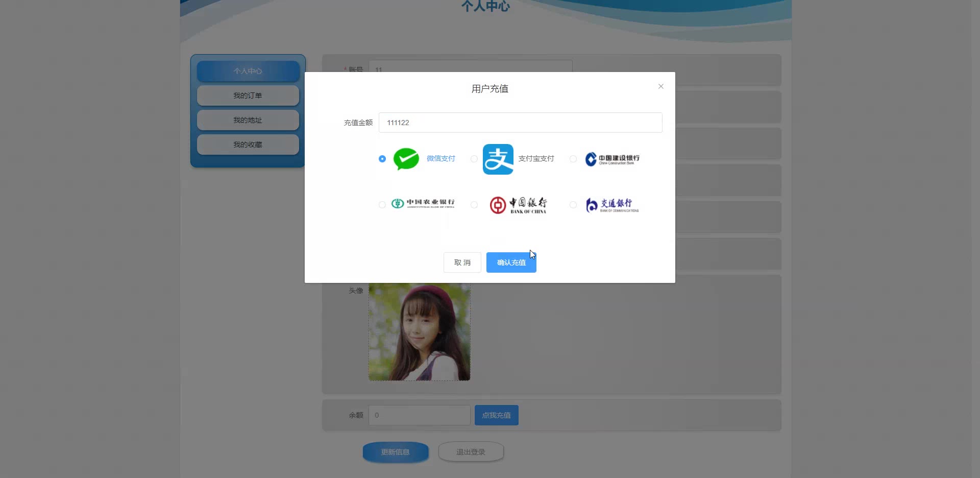Confirm recharge with 确认充值 button

pos(511,262)
